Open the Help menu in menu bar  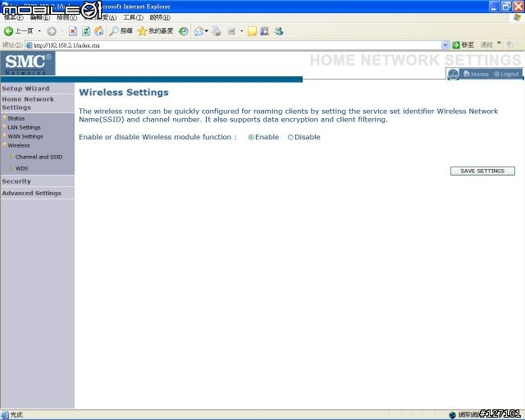click(x=160, y=18)
